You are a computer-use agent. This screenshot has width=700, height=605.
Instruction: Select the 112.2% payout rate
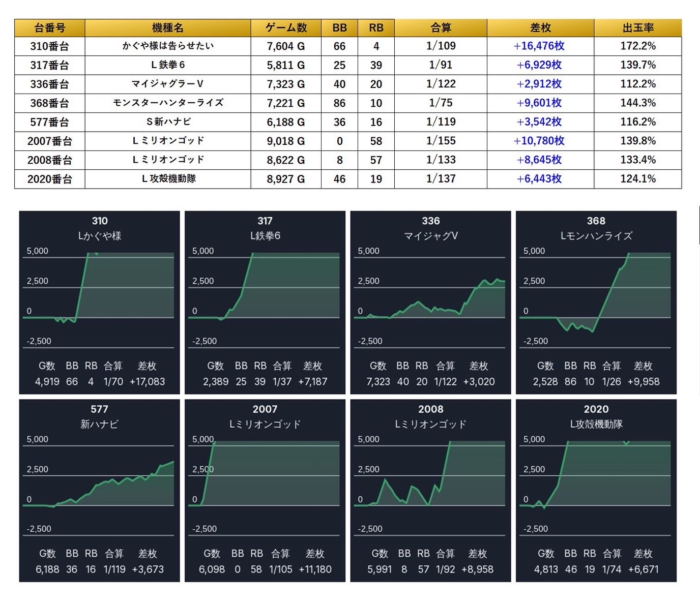pos(638,83)
